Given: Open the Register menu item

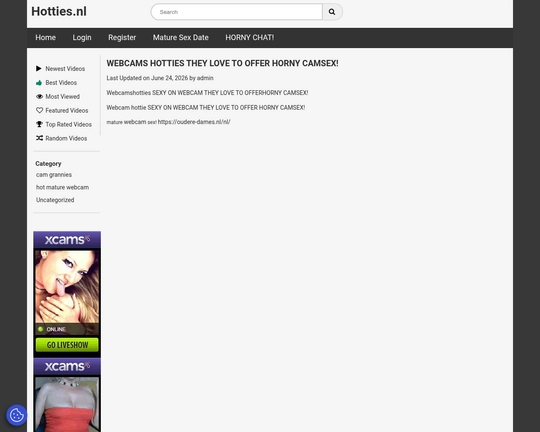Looking at the screenshot, I should pyautogui.click(x=122, y=38).
